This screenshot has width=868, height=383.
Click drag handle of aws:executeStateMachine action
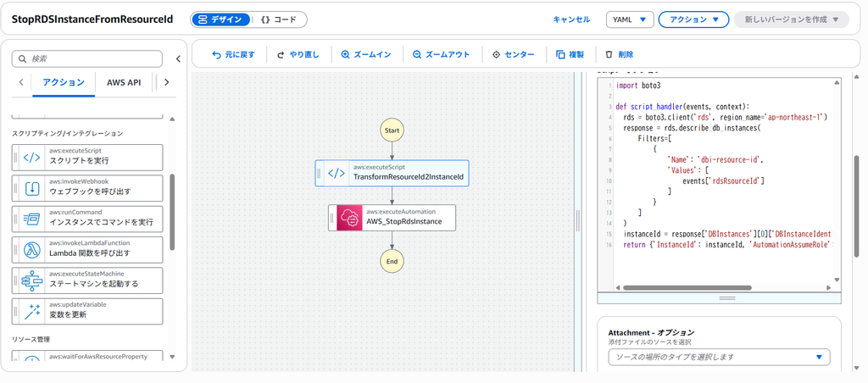tap(16, 280)
